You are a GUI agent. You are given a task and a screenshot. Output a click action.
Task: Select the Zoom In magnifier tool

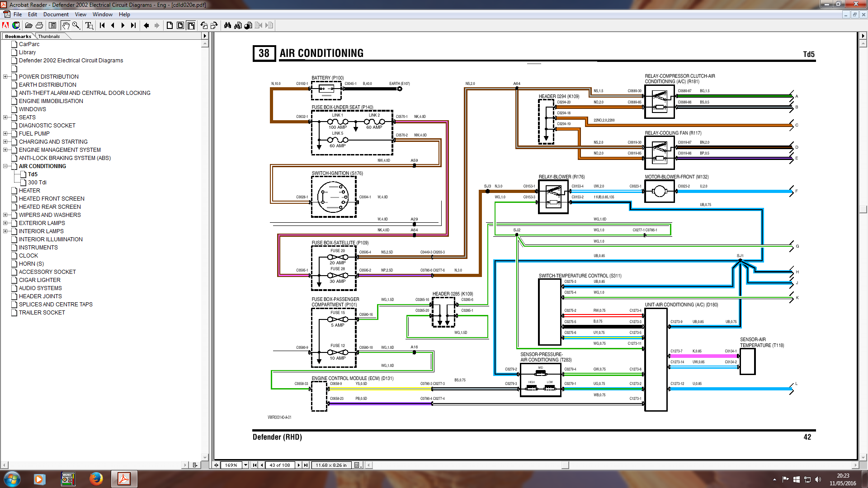[x=76, y=25]
